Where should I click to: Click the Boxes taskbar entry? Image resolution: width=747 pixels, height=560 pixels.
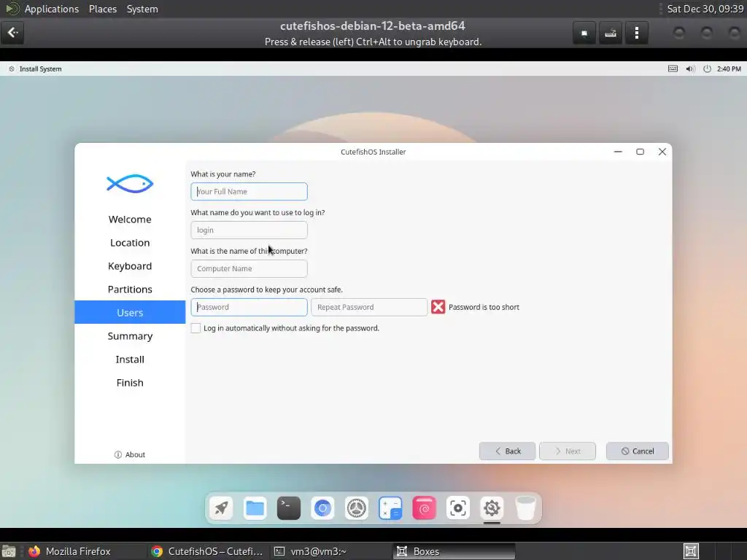tap(454, 551)
